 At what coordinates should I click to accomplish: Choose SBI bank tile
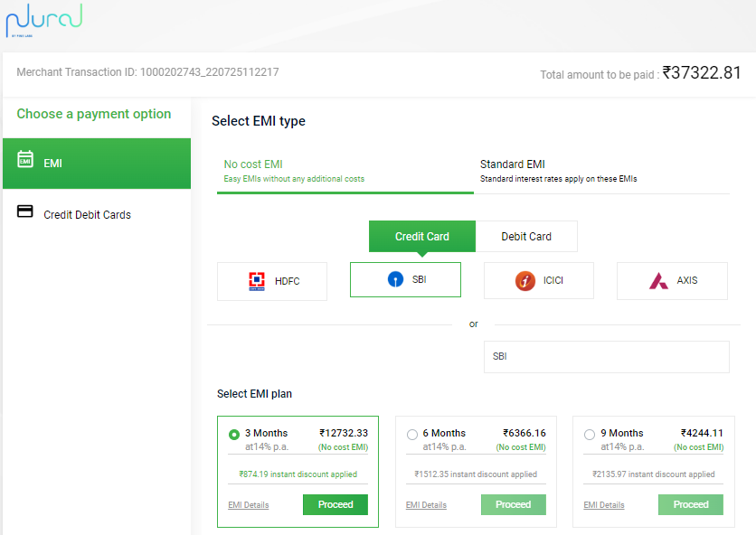(405, 279)
